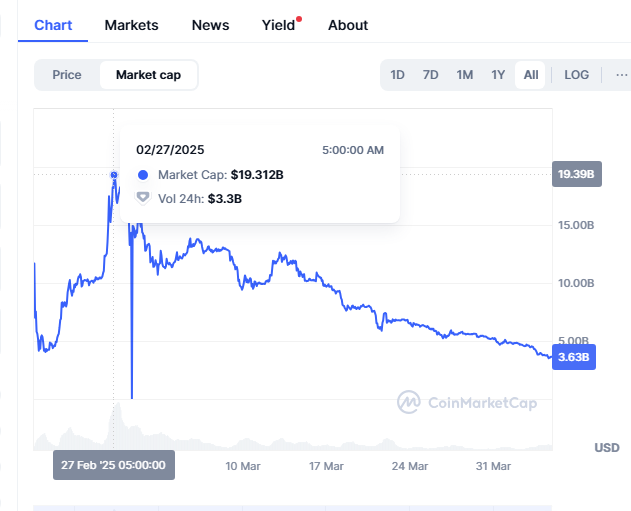Click the red notification dot beside Yield
Screen dimensions: 631x511
299,18
